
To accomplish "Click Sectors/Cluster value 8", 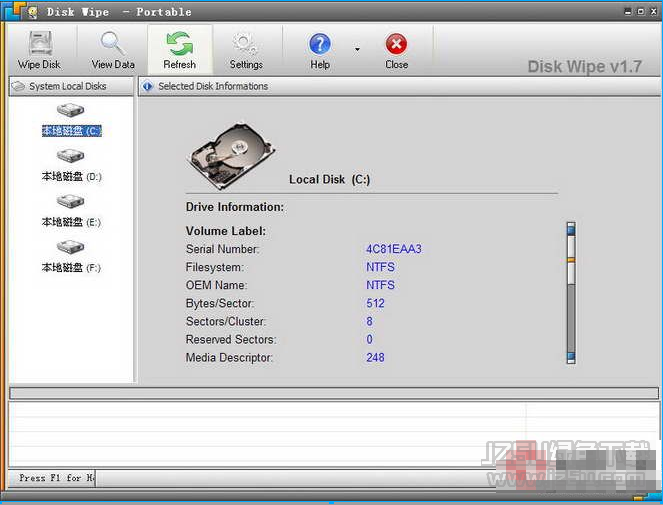I will pos(370,321).
